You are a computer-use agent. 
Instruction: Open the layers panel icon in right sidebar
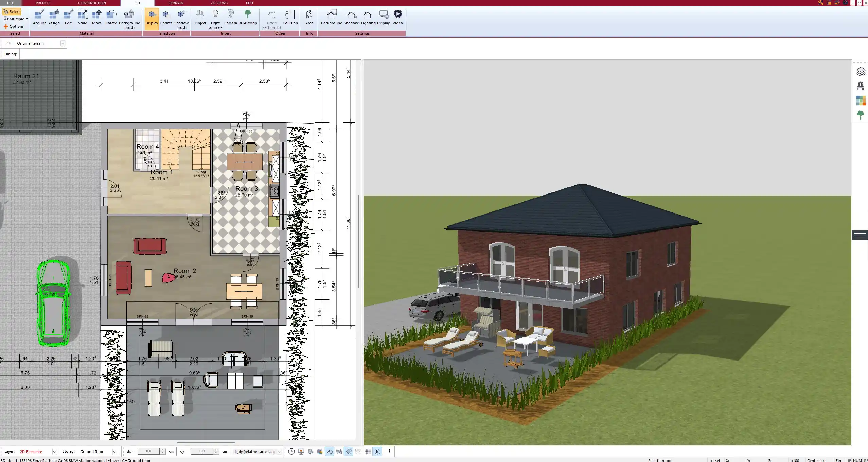point(861,71)
